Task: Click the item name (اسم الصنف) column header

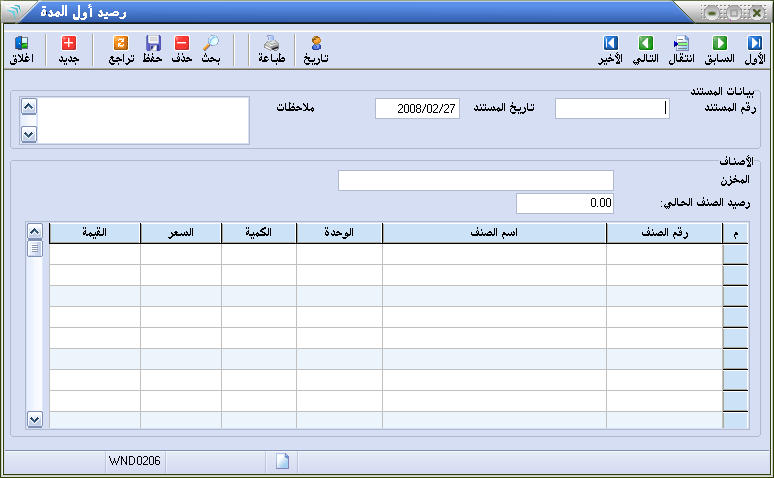Action: [494, 233]
